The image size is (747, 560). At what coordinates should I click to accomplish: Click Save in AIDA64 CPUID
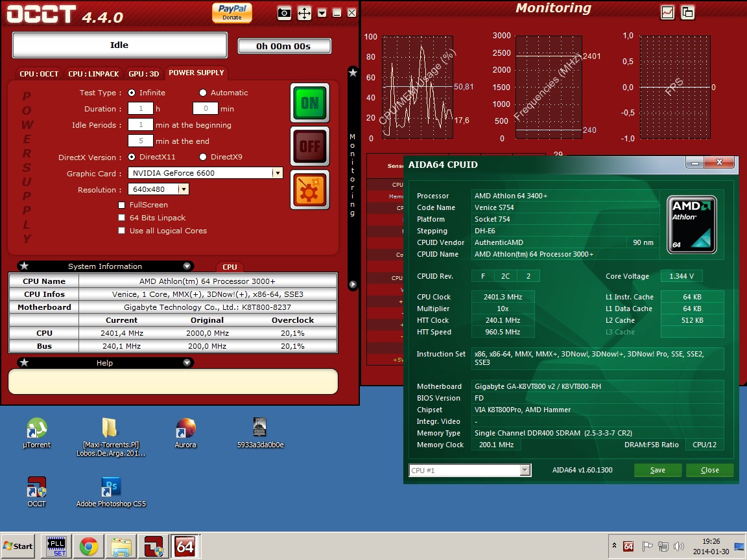(x=658, y=470)
